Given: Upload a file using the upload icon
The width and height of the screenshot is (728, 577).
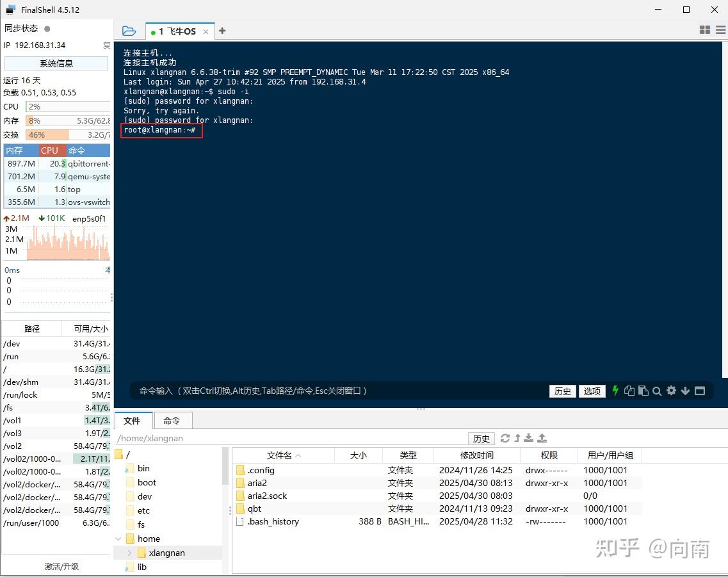Looking at the screenshot, I should [542, 438].
